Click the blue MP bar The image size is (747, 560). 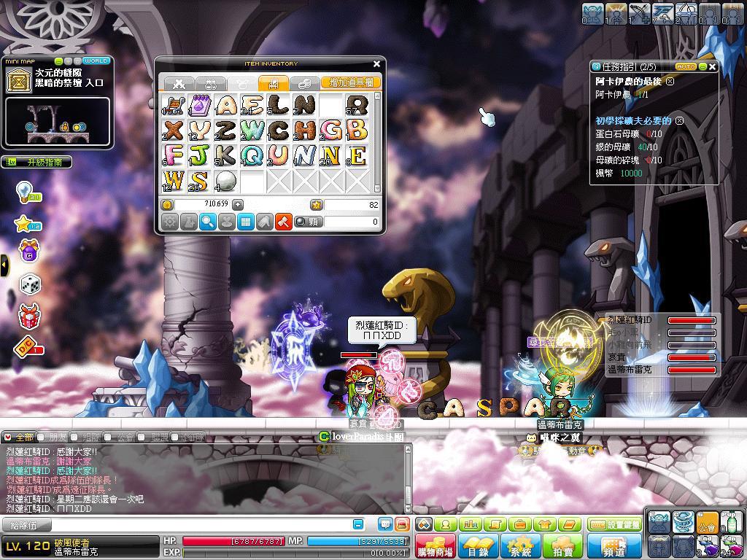point(357,542)
